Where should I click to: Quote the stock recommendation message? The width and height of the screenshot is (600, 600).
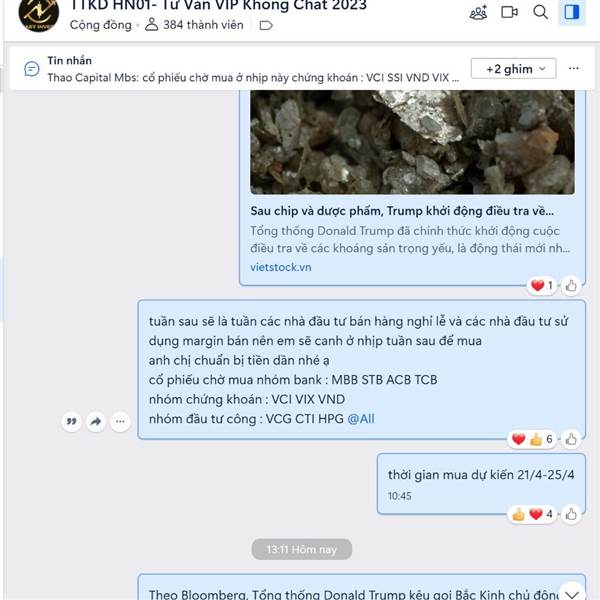(x=72, y=422)
